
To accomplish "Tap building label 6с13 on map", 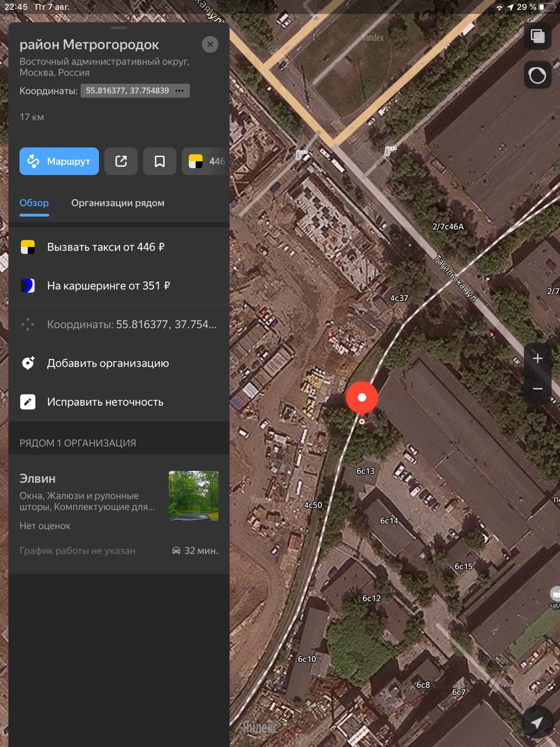I will click(366, 471).
